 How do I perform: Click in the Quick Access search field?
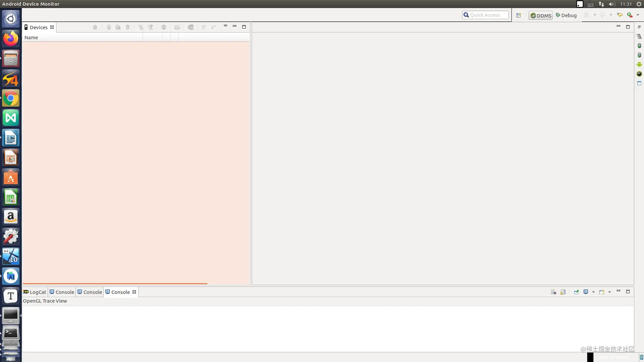click(485, 15)
